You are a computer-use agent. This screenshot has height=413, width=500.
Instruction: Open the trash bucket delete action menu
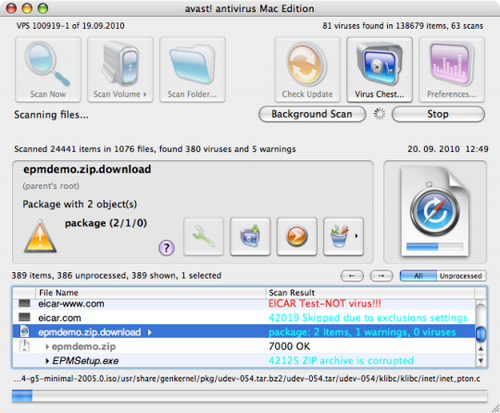343,237
